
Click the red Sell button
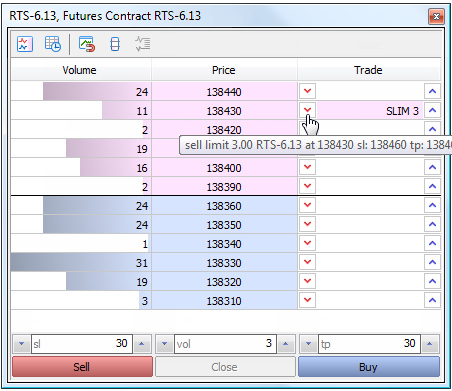82,367
